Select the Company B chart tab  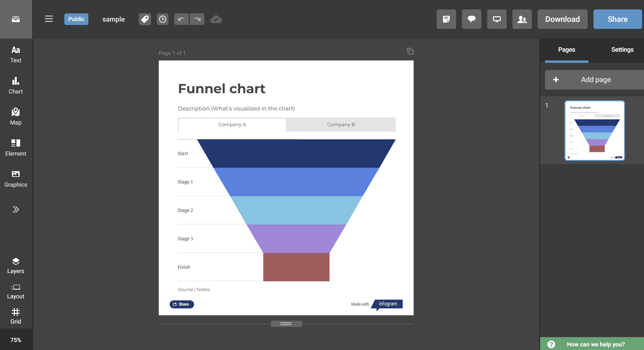point(341,125)
